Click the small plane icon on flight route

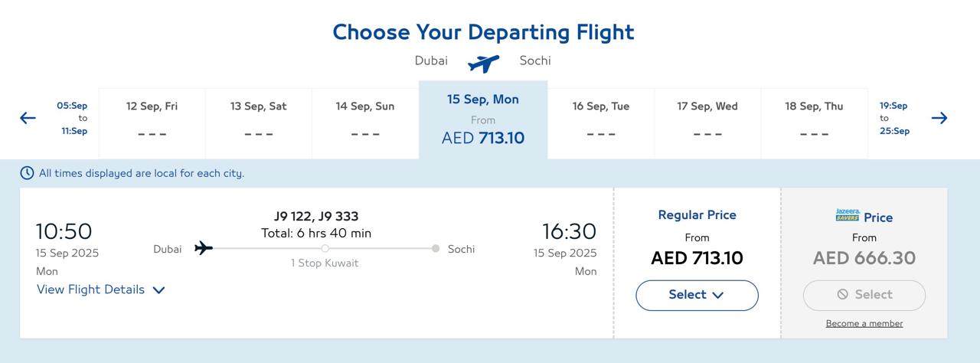click(203, 248)
